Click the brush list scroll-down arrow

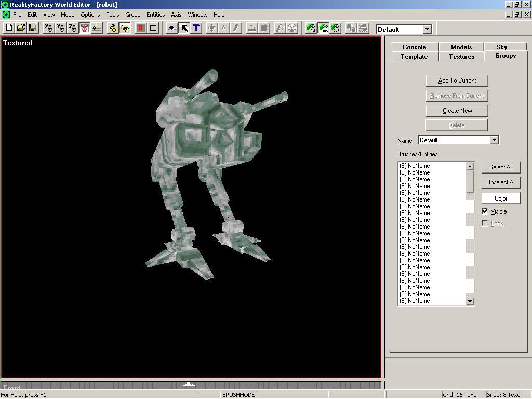[470, 301]
